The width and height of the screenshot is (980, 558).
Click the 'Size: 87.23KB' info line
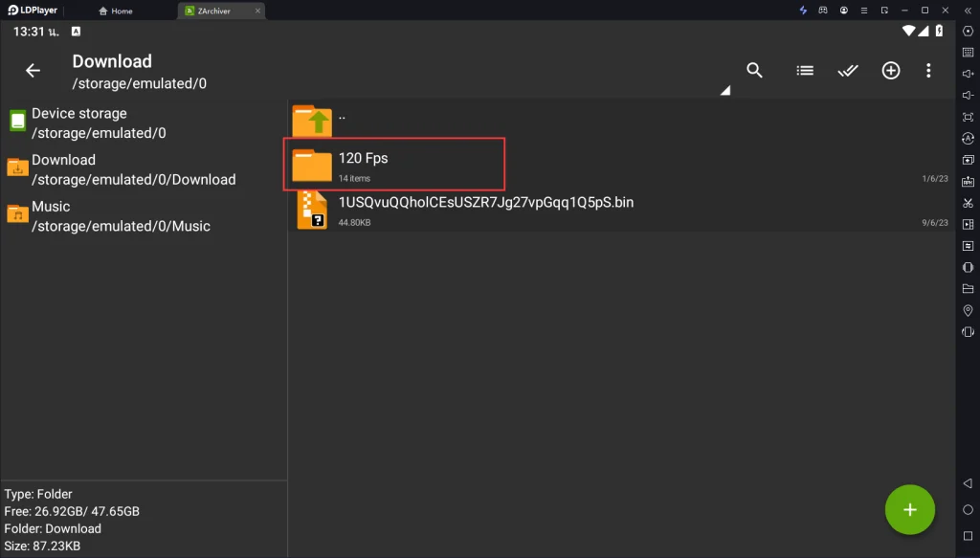pyautogui.click(x=42, y=547)
